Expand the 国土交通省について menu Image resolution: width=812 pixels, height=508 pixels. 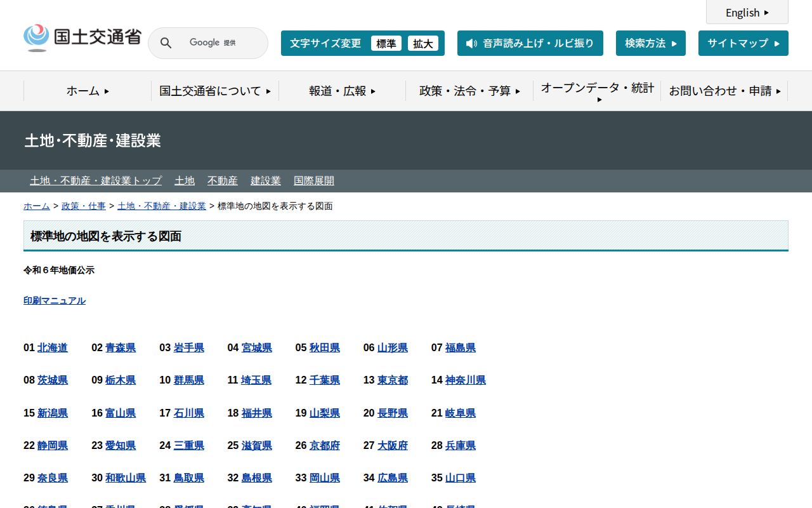215,91
